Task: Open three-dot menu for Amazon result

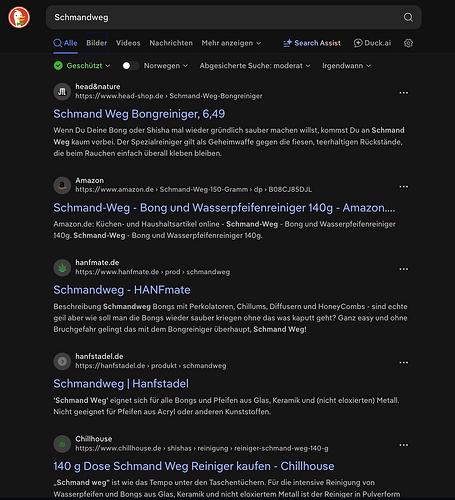Action: click(x=404, y=186)
